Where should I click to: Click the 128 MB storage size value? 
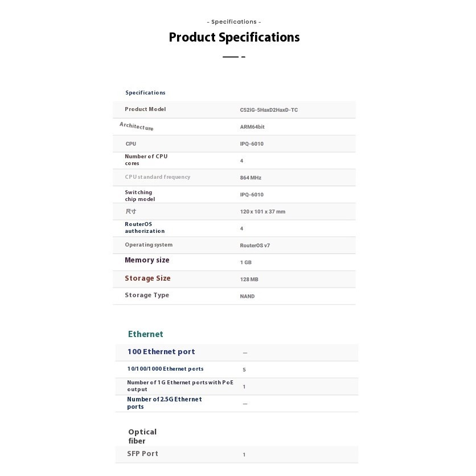249,280
